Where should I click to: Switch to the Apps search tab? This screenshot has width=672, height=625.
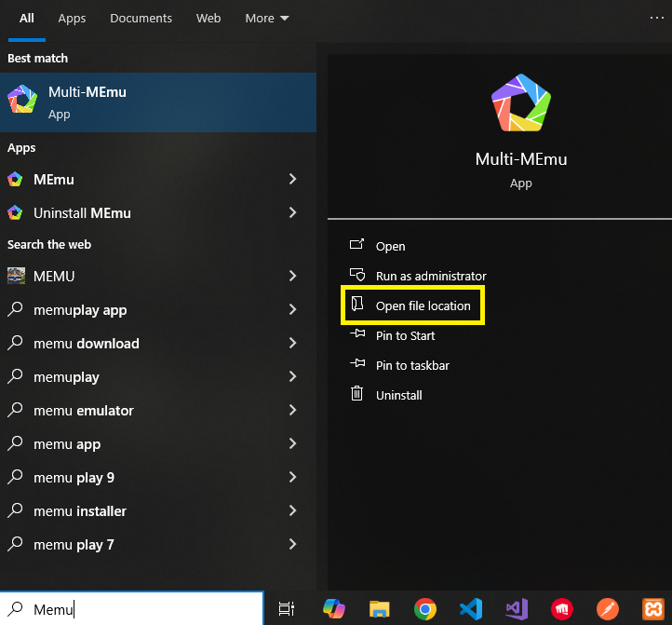pyautogui.click(x=72, y=19)
